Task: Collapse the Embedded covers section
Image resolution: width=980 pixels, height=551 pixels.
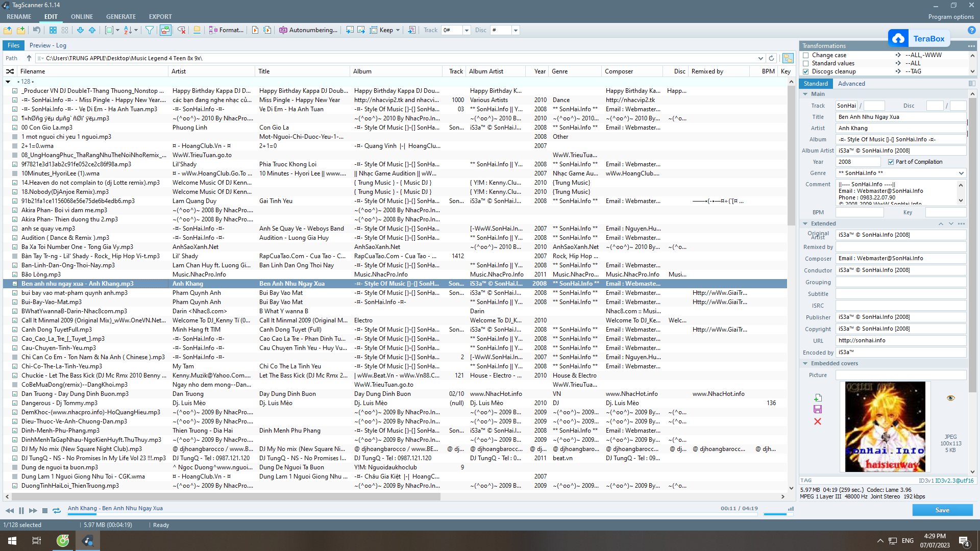Action: 805,363
